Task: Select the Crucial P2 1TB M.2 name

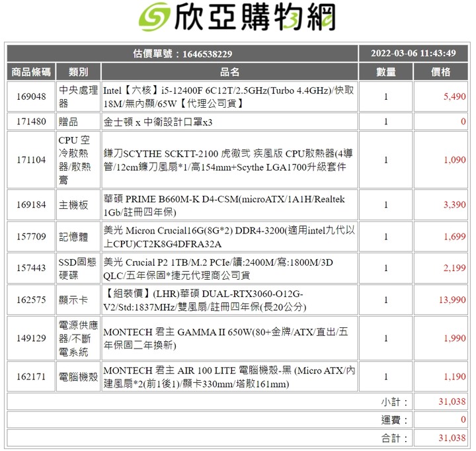Action: [x=218, y=268]
